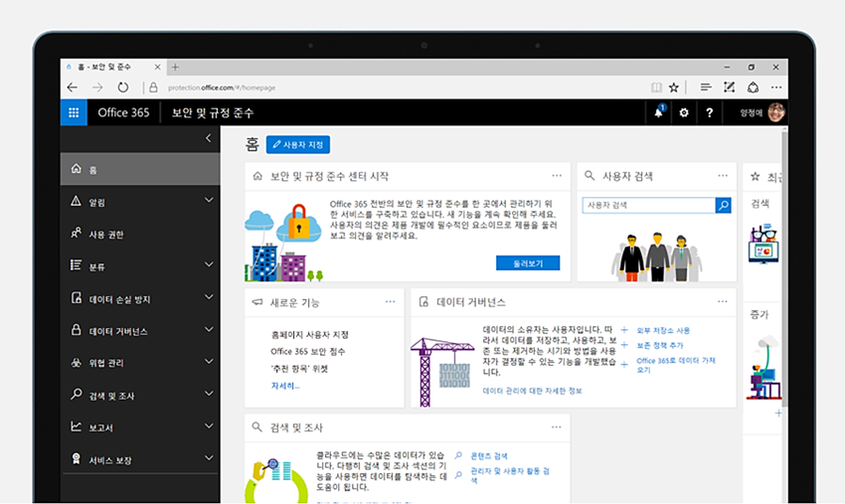
Task: Click the notifications bell icon
Action: coord(658,112)
